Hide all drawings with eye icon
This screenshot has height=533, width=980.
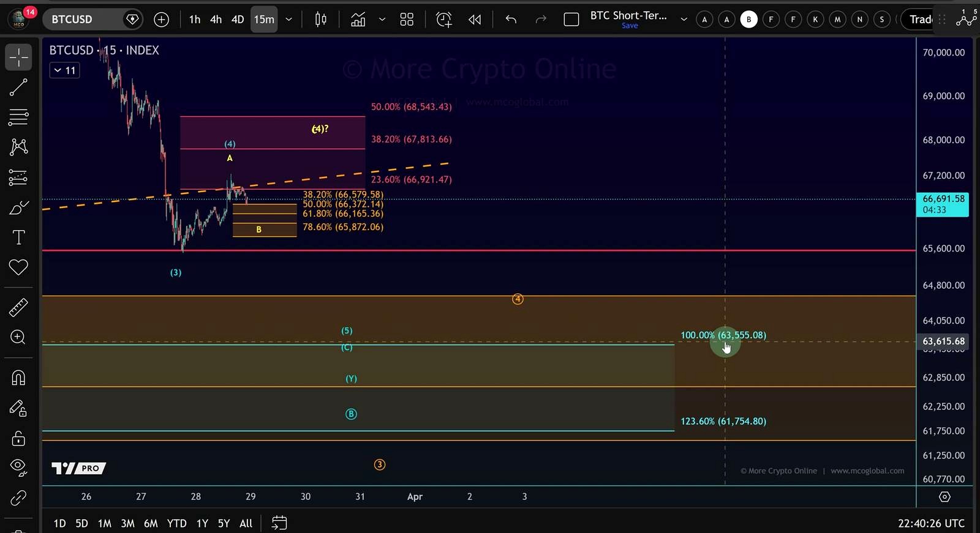[18, 468]
